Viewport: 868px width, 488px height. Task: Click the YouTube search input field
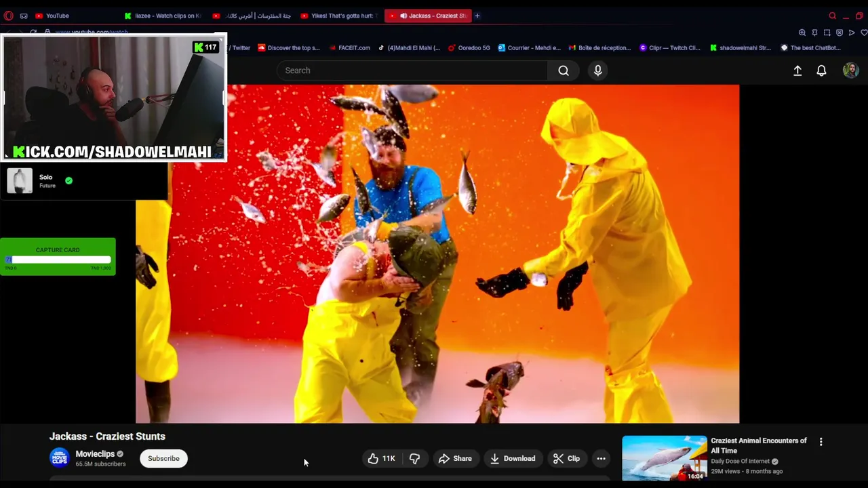point(412,70)
